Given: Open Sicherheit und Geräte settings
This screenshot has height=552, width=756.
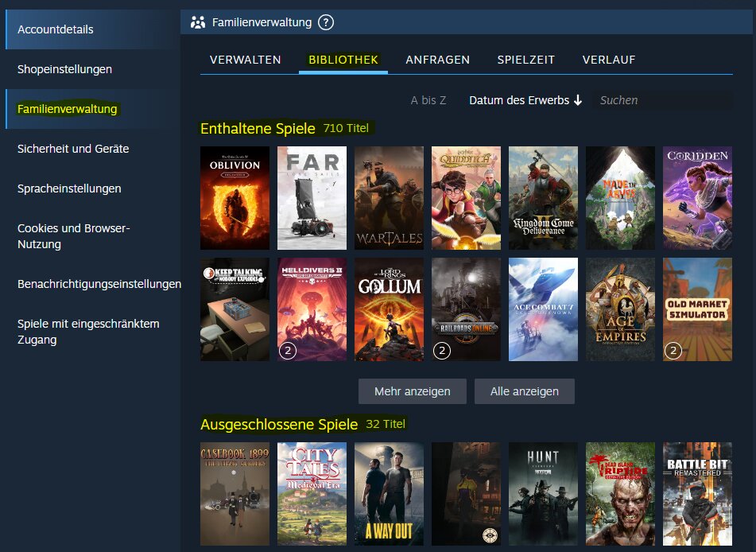Looking at the screenshot, I should click(x=73, y=149).
